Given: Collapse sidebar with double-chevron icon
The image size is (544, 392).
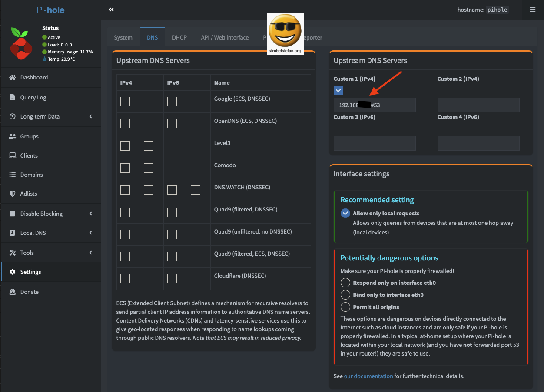Looking at the screenshot, I should coord(111,10).
